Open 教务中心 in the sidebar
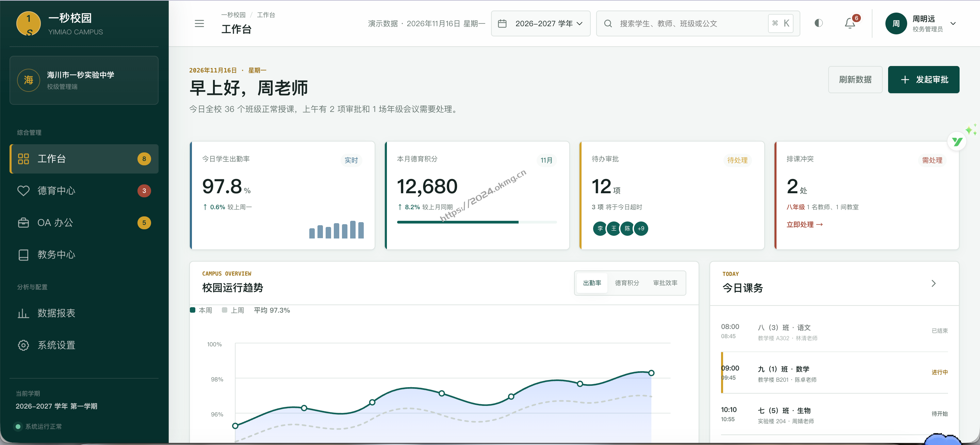 pos(84,254)
